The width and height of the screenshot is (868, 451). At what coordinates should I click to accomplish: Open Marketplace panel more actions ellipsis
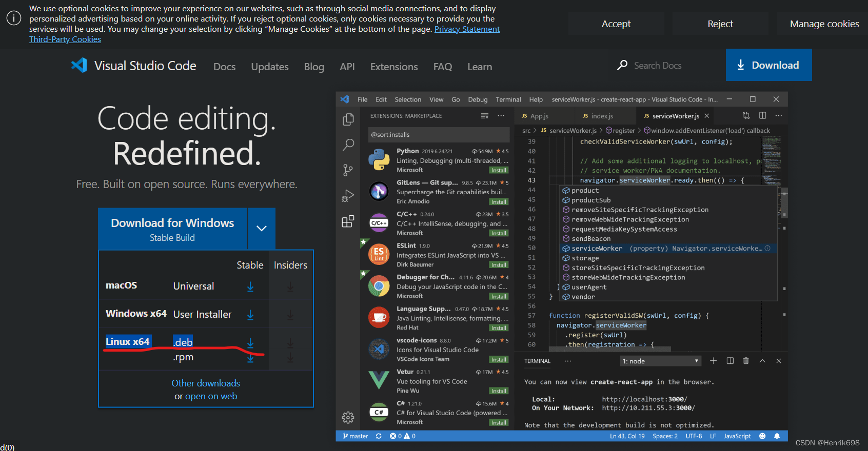point(501,116)
